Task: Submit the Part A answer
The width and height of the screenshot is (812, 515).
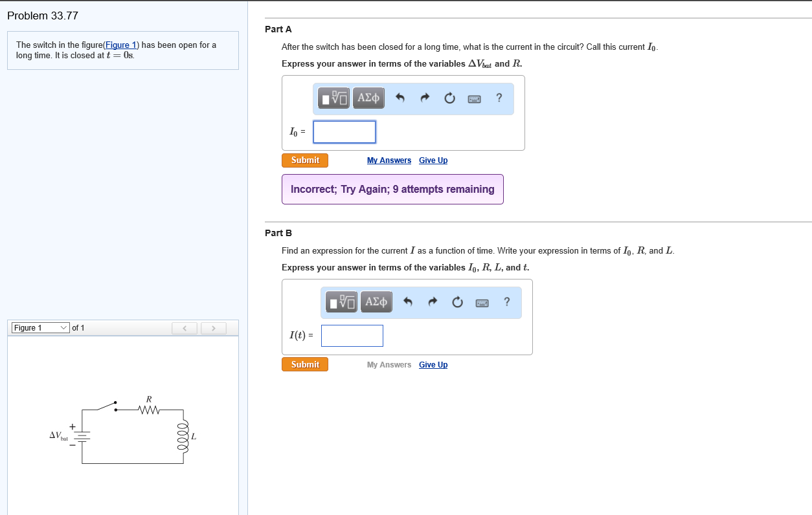Action: (305, 160)
